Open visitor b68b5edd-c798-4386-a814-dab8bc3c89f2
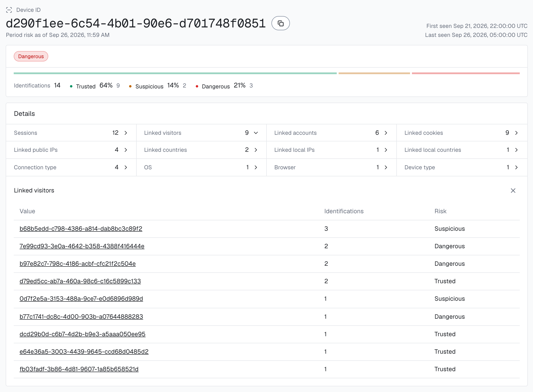 81,228
